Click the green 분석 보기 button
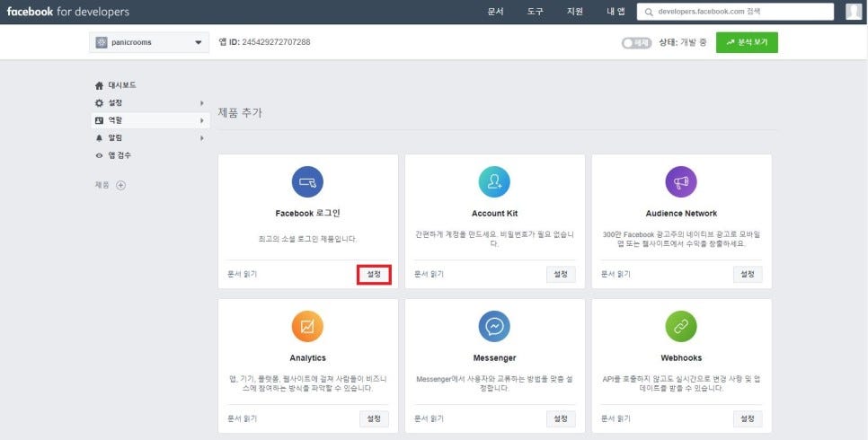 point(747,42)
